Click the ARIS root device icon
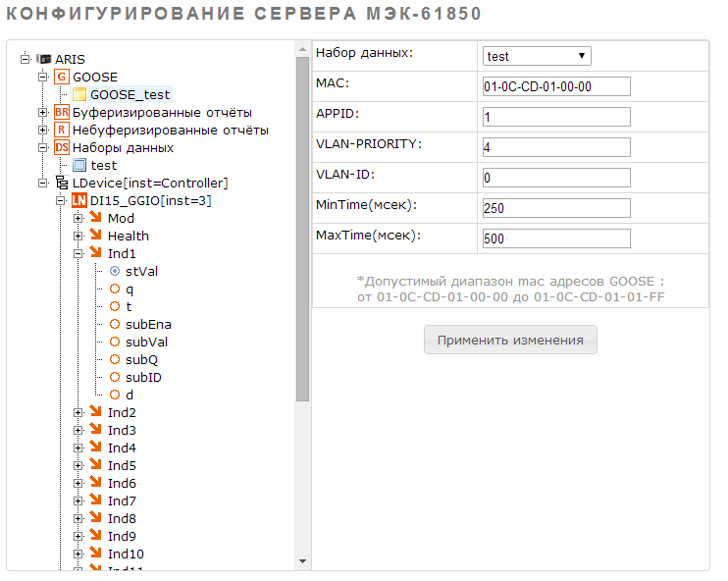Viewport: 728px width, 581px height. (x=44, y=60)
